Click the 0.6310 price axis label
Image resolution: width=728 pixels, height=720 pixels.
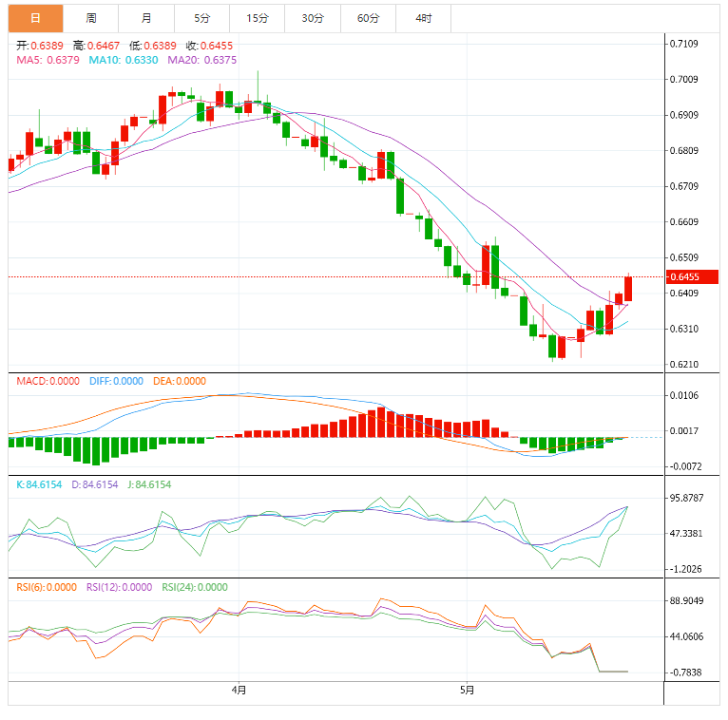(683, 329)
